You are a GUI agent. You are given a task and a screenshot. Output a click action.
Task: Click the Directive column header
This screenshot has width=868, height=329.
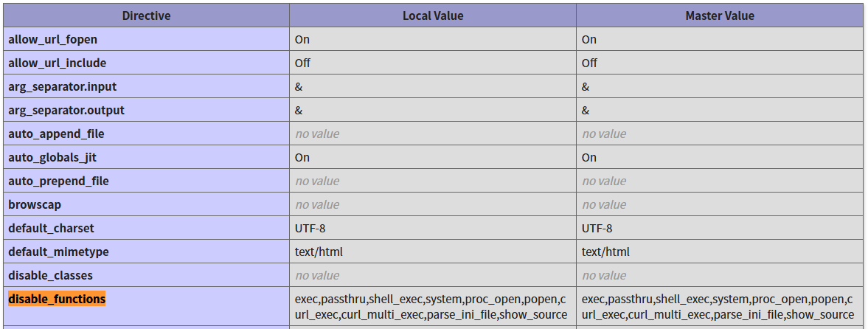pos(146,15)
